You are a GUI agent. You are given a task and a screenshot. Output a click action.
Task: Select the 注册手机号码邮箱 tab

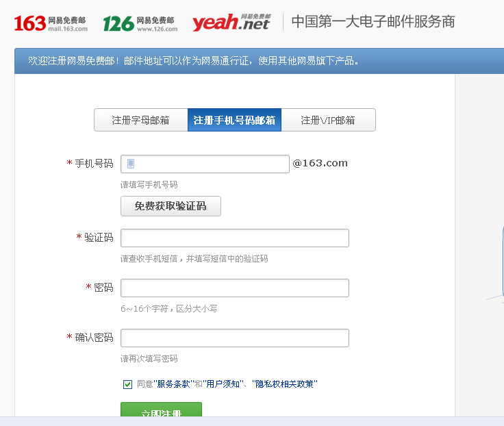[x=234, y=120]
